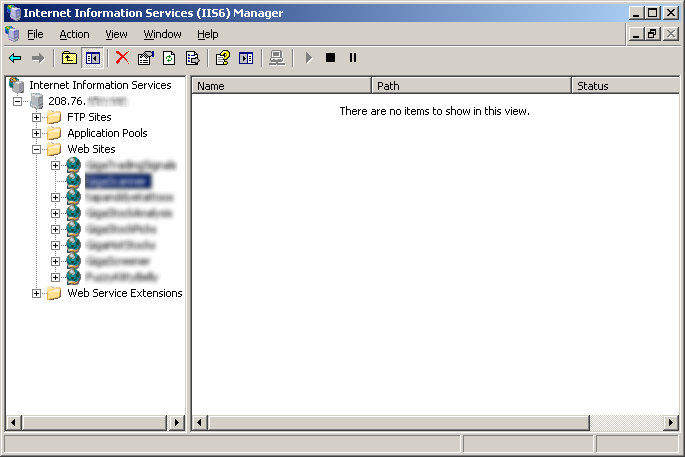Screen dimensions: 685x457
Task: Go back with the blue Back arrow
Action: click(x=15, y=58)
